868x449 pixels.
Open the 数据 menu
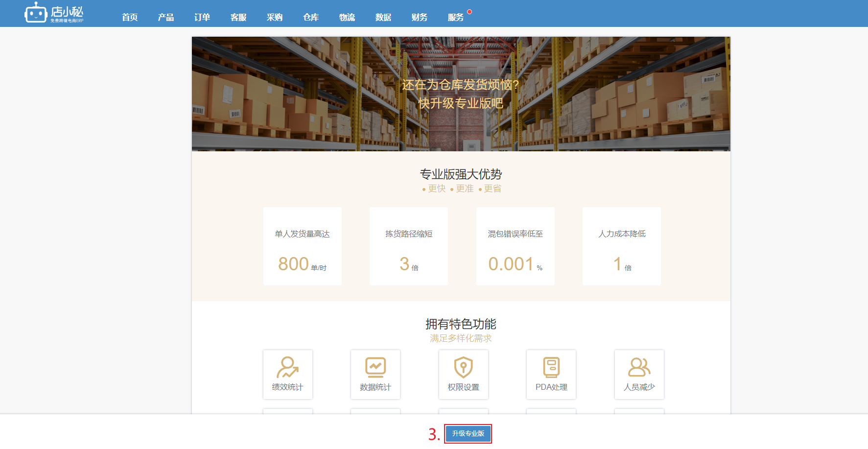click(x=383, y=17)
